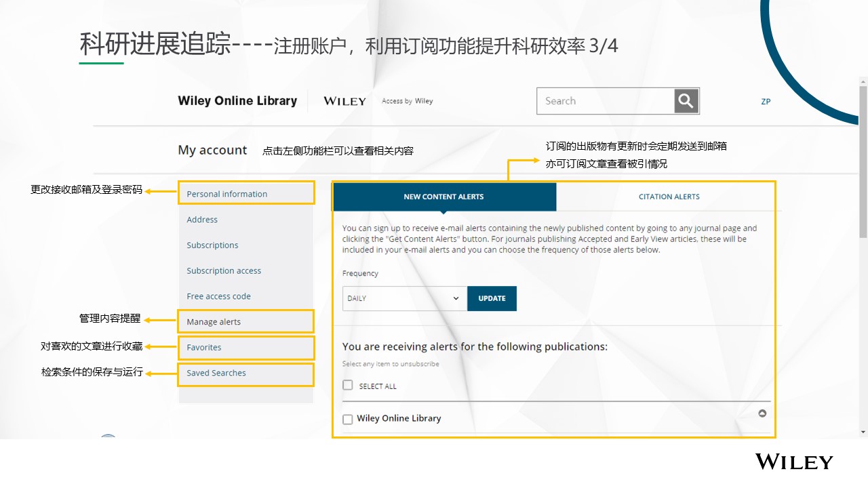Screen dimensions: 868x488
Task: Open Personal information settings
Action: pyautogui.click(x=226, y=193)
